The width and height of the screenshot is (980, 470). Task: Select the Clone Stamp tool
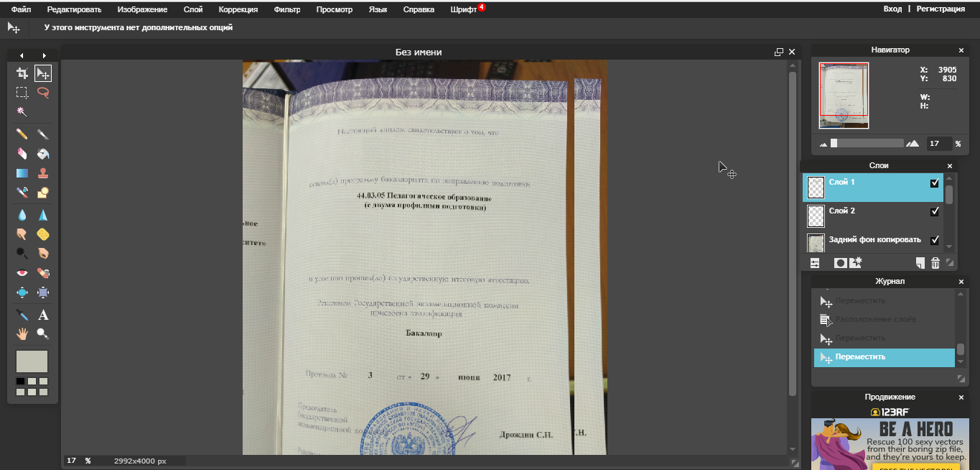tap(43, 173)
